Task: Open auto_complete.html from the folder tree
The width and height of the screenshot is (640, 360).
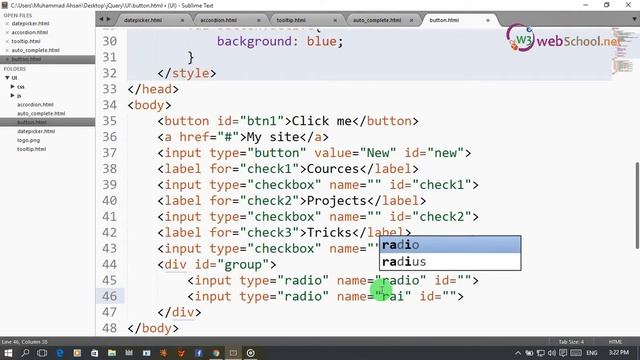Action: [41, 113]
